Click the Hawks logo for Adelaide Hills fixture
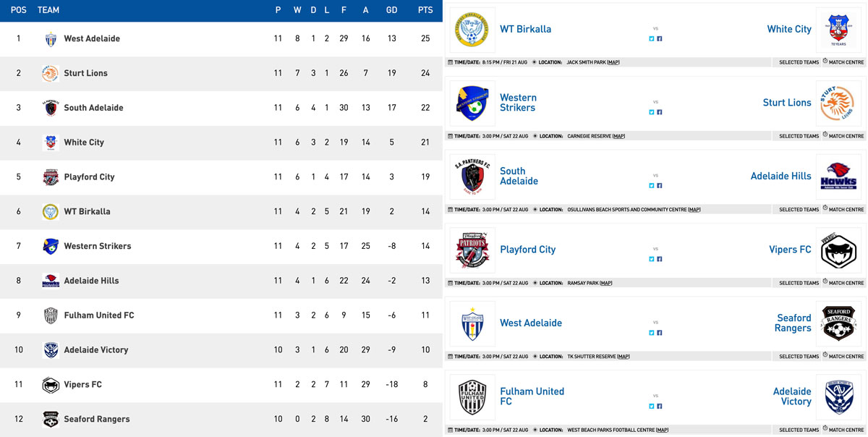 point(838,177)
